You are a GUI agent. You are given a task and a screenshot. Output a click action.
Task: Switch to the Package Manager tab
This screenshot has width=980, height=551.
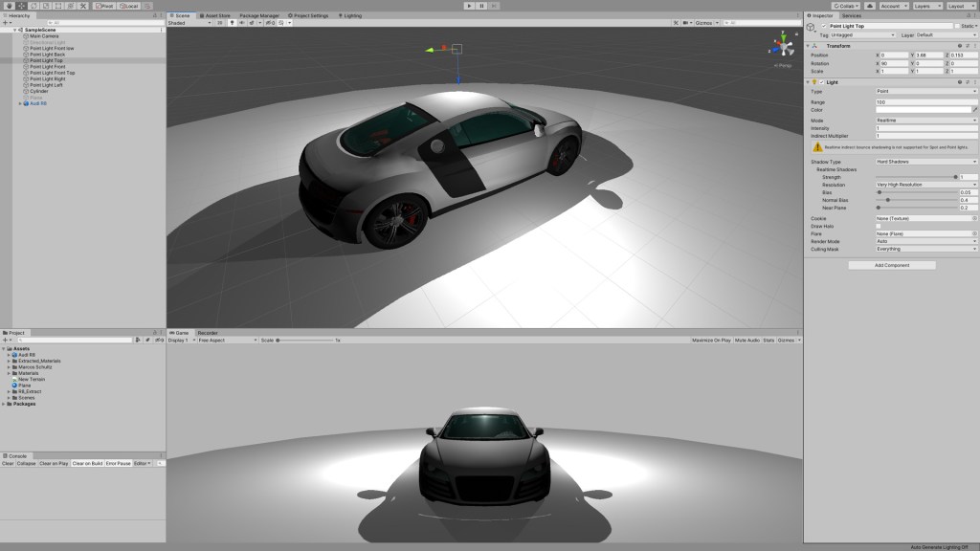point(259,15)
